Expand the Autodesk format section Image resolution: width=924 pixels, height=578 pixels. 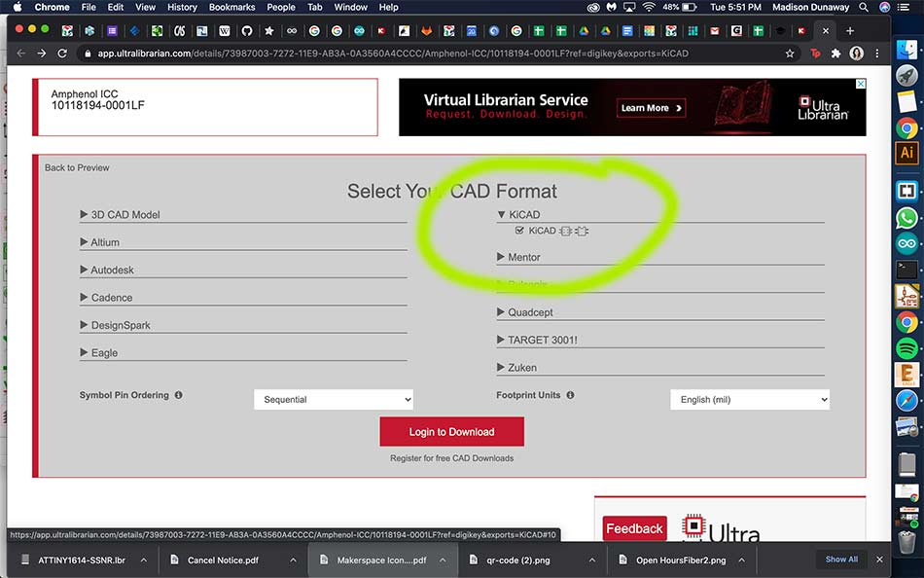tap(107, 271)
